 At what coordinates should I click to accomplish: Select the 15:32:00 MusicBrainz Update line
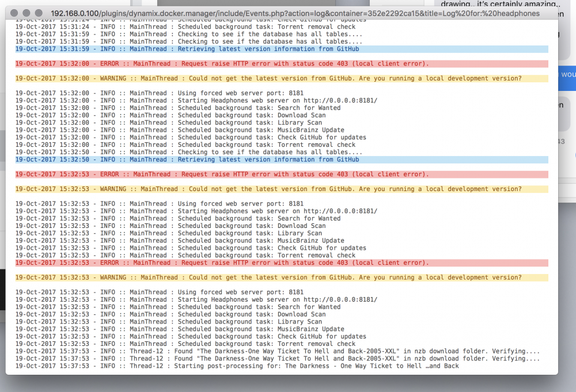[180, 130]
